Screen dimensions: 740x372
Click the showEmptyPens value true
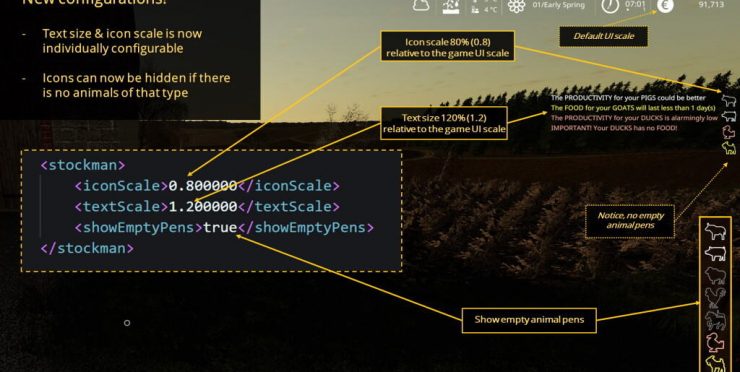[x=220, y=227]
